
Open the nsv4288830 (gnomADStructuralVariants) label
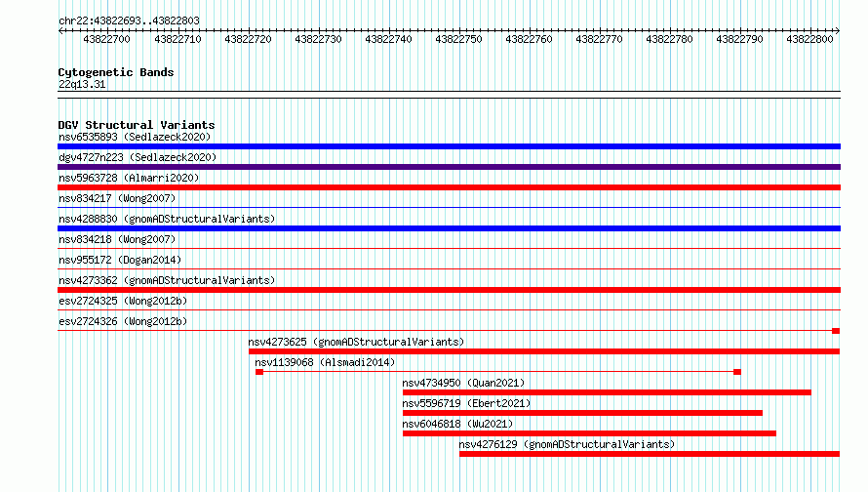point(167,219)
